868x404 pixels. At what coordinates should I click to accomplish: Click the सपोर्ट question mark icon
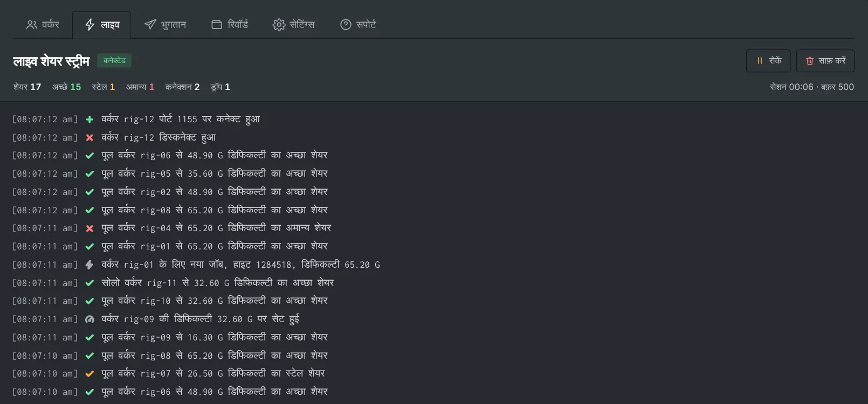346,25
